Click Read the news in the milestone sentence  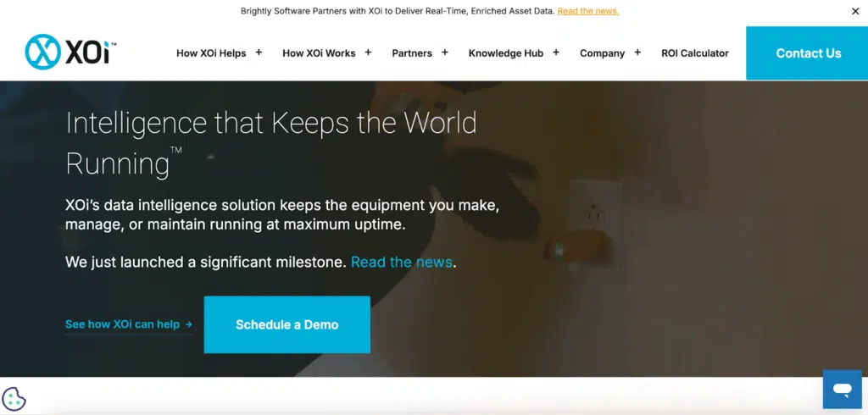point(401,262)
